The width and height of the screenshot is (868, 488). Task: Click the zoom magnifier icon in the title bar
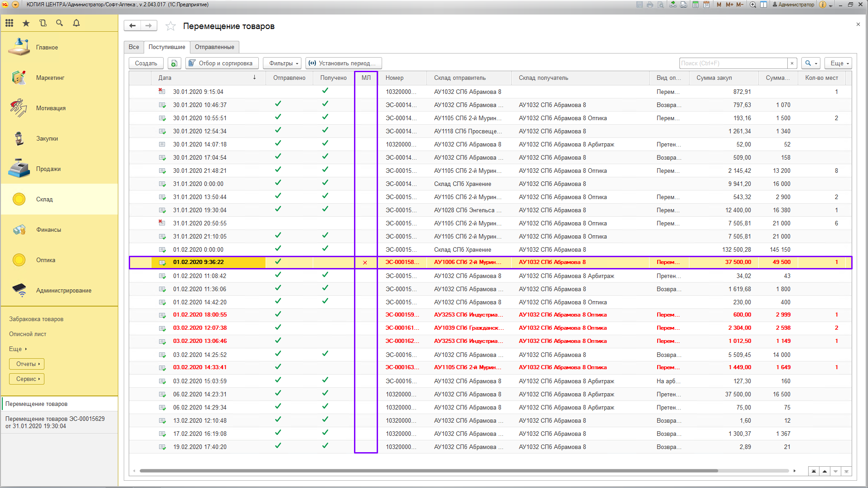(753, 5)
